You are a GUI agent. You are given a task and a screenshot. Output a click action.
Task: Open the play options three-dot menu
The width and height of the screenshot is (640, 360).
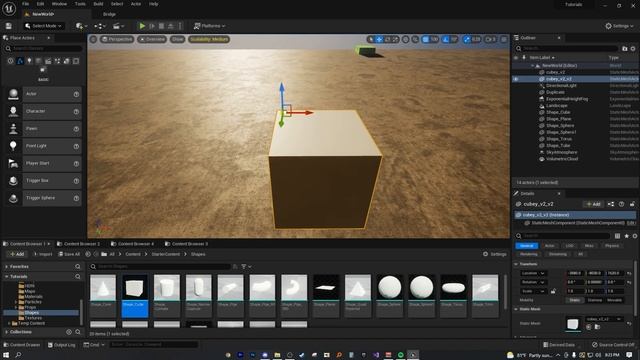coord(180,26)
